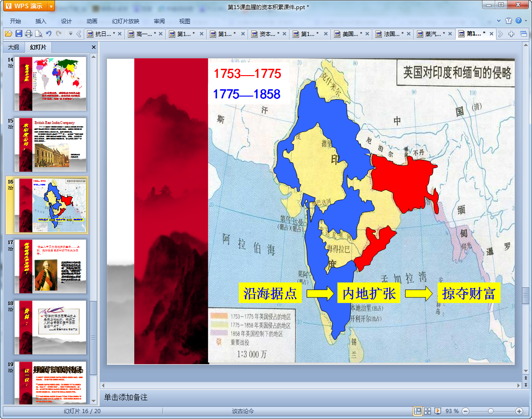Open the window list icon beside tabs
Image resolution: width=532 pixels, height=419 pixels.
coord(523,34)
